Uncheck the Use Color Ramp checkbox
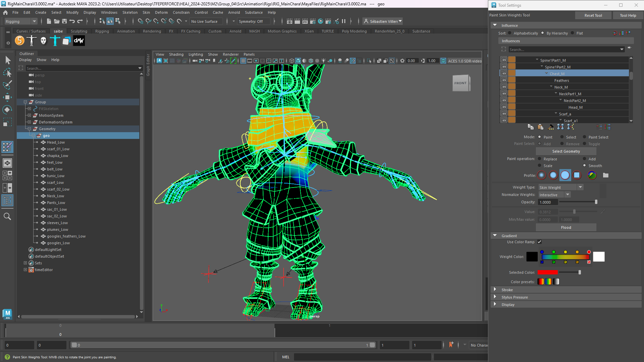This screenshot has width=644, height=362. (x=540, y=242)
